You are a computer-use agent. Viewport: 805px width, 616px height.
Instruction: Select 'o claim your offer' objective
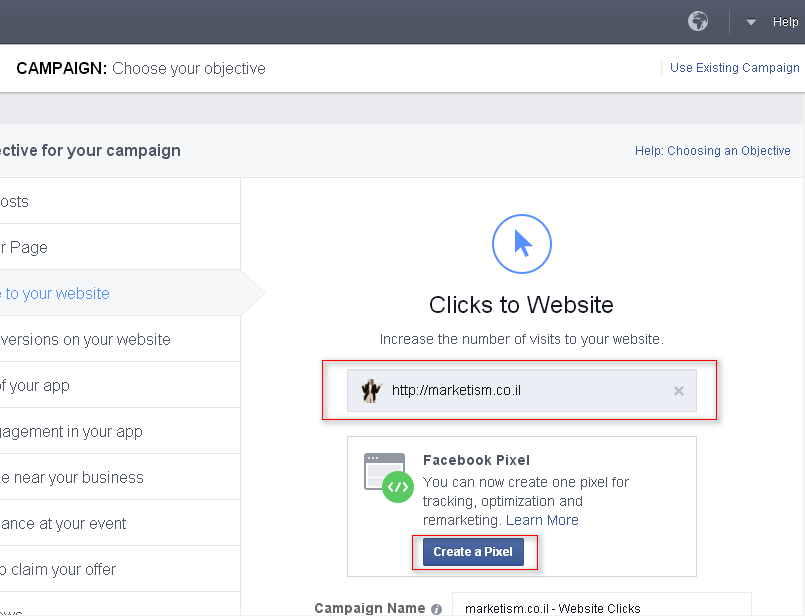pyautogui.click(x=120, y=569)
